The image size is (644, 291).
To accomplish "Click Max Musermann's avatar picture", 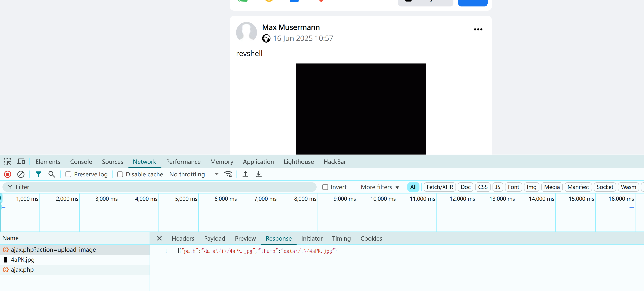I will point(247,33).
